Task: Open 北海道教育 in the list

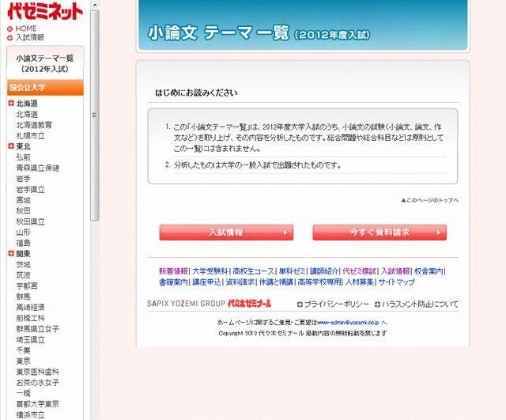Action: coord(34,125)
